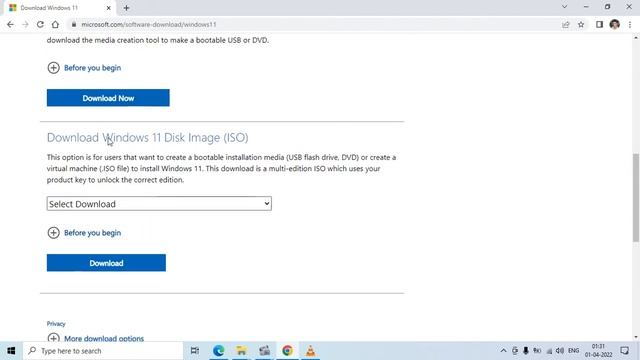This screenshot has height=360, width=640.
Task: Select the Download Windows 11 tab
Action: pos(59,8)
